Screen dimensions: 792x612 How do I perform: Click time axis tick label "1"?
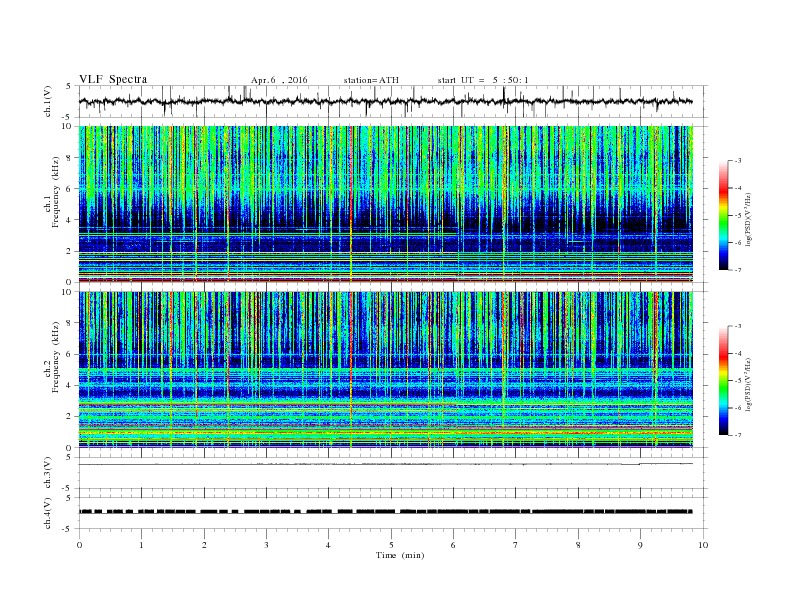click(141, 545)
